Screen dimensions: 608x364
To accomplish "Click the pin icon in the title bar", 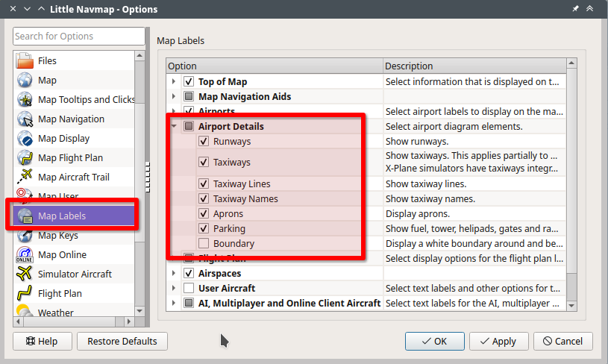I will click(575, 8).
